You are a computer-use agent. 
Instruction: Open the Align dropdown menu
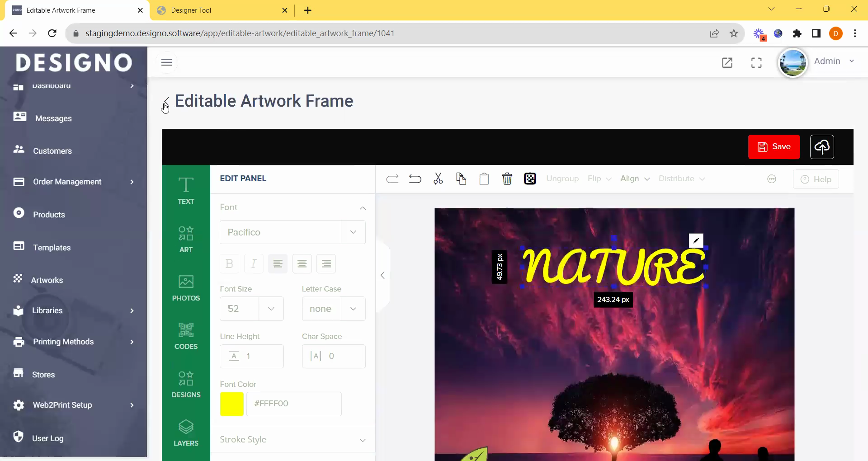(635, 179)
